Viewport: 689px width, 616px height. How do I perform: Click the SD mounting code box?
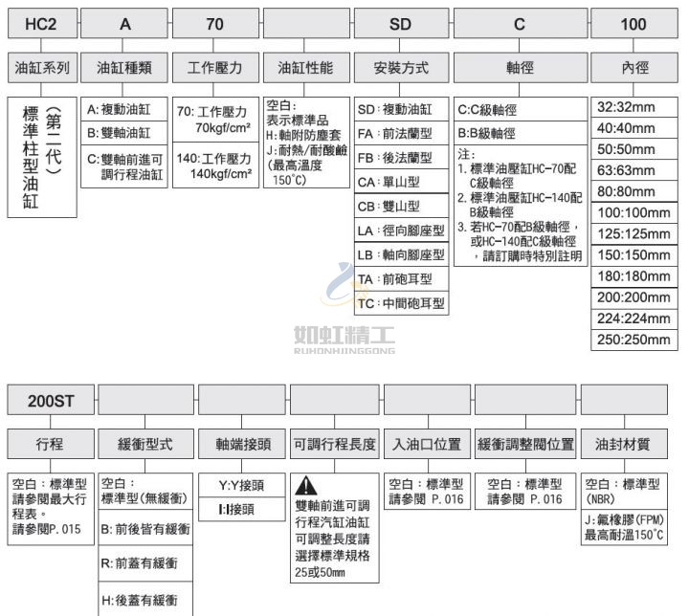coord(400,24)
